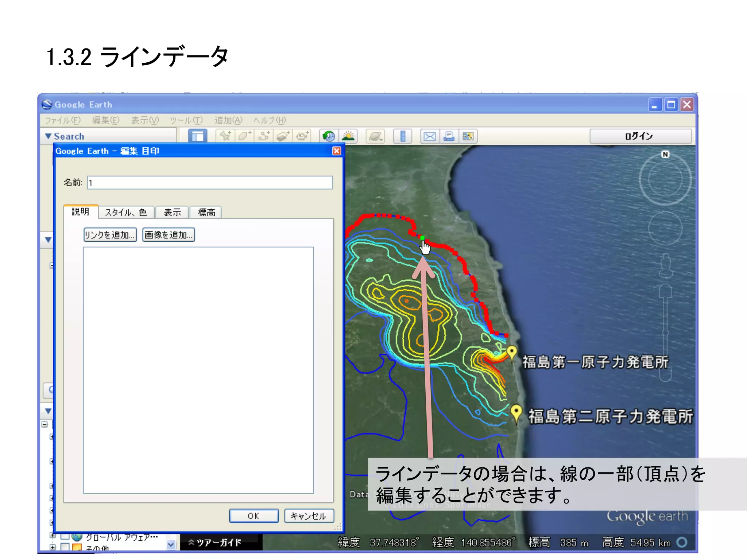The image size is (747, 560).
Task: Open the historical imagery clock icon
Action: pyautogui.click(x=329, y=136)
